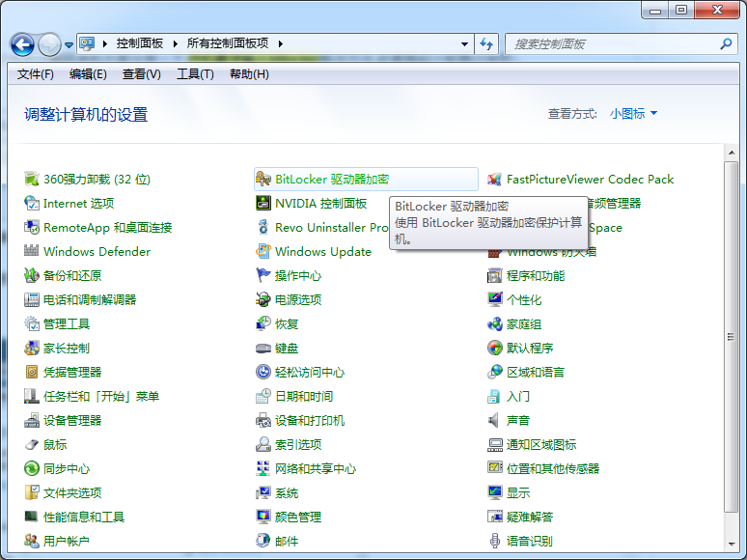Click the 鼠标 mouse icon
The width and height of the screenshot is (747, 560).
[x=32, y=445]
